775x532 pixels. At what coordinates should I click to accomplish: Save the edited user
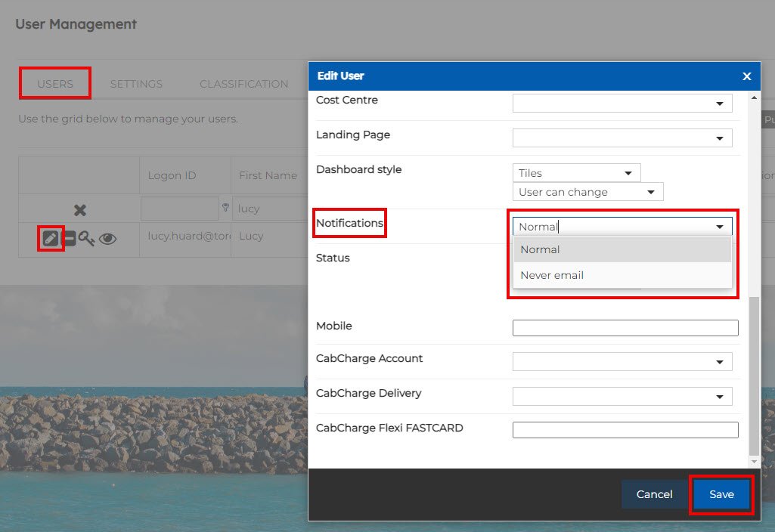click(x=721, y=494)
